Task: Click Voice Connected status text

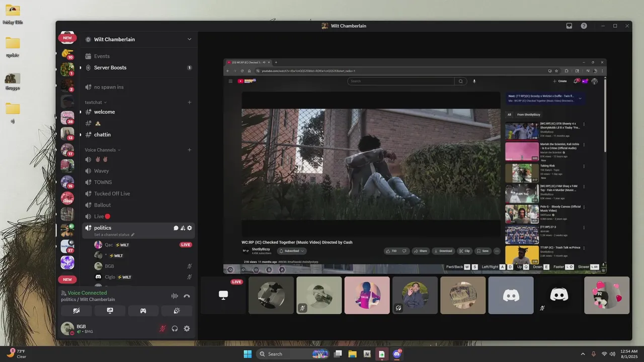Action: pos(87,293)
